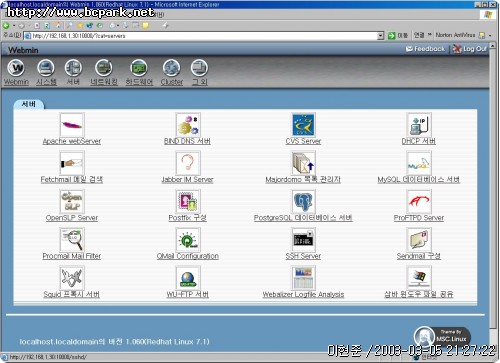Open the OpenSLP Server icon
Screen dimensions: 500x363
tap(72, 201)
